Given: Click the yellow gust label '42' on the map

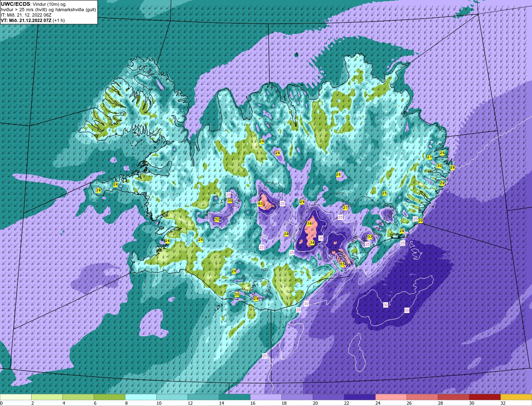Looking at the screenshot, I should (260, 204).
